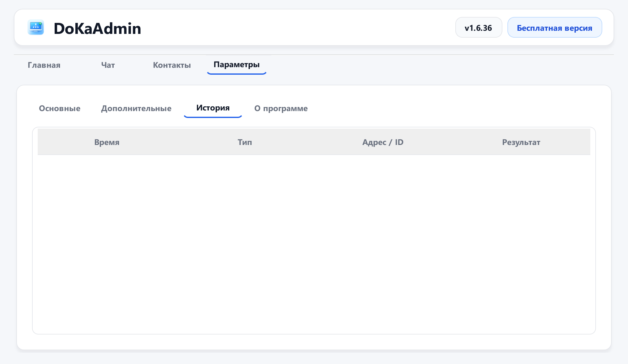Click the v1.6.36 version badge

click(x=479, y=28)
